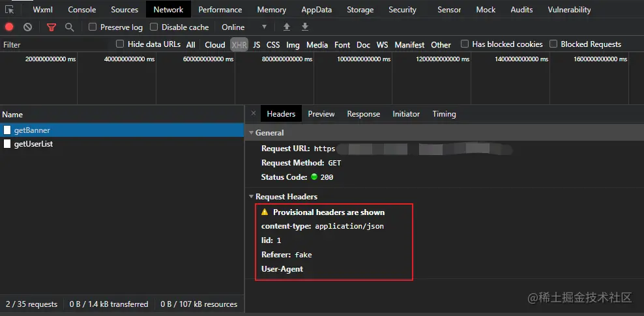Filter requests by Img type

293,45
